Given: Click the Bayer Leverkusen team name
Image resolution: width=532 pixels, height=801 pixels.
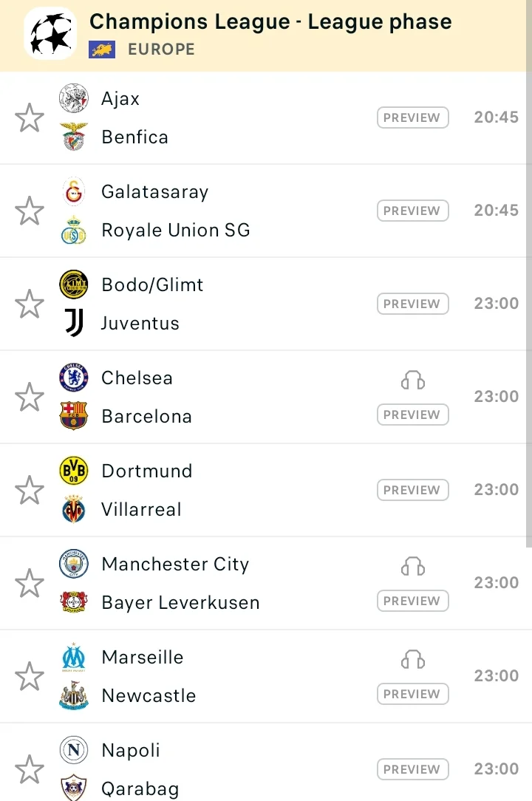Looking at the screenshot, I should click(x=180, y=602).
